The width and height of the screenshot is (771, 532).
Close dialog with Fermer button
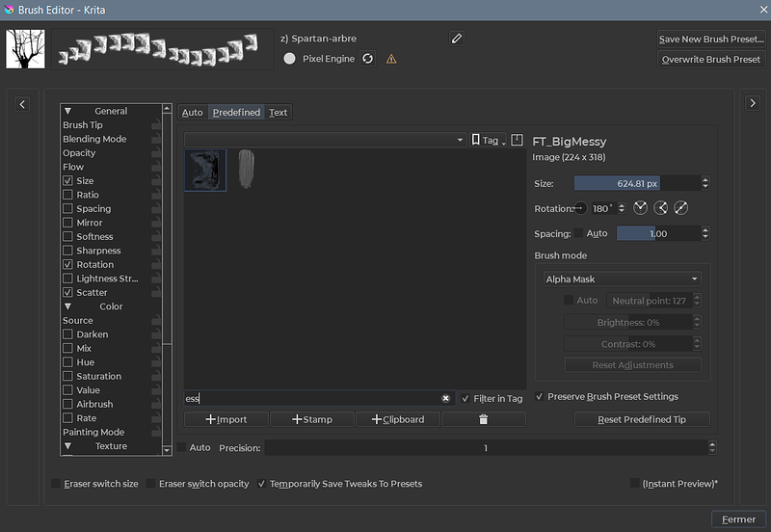[x=738, y=519]
